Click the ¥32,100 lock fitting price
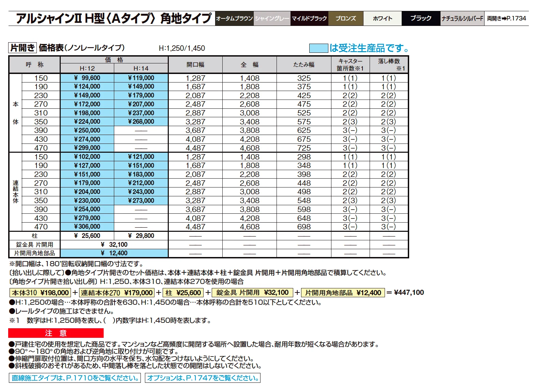The image size is (536, 392). point(114,244)
